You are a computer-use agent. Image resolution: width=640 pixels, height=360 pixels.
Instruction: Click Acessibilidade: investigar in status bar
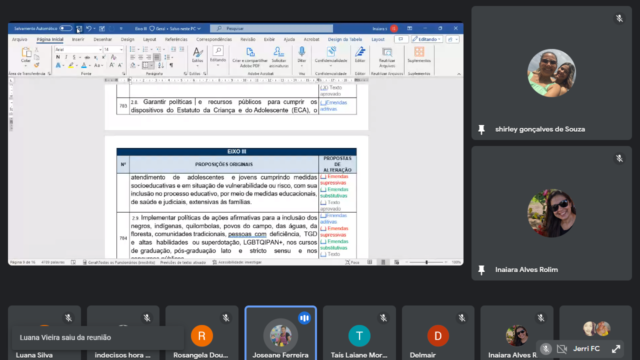point(237,262)
